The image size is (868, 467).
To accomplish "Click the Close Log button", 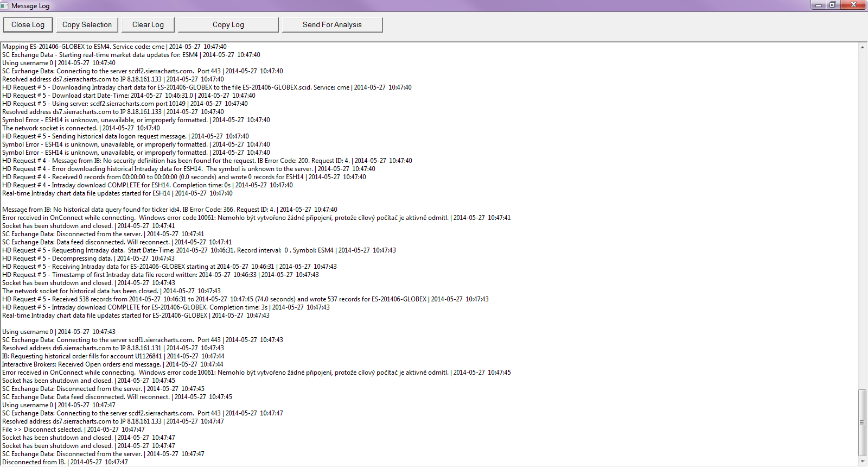I will (28, 25).
